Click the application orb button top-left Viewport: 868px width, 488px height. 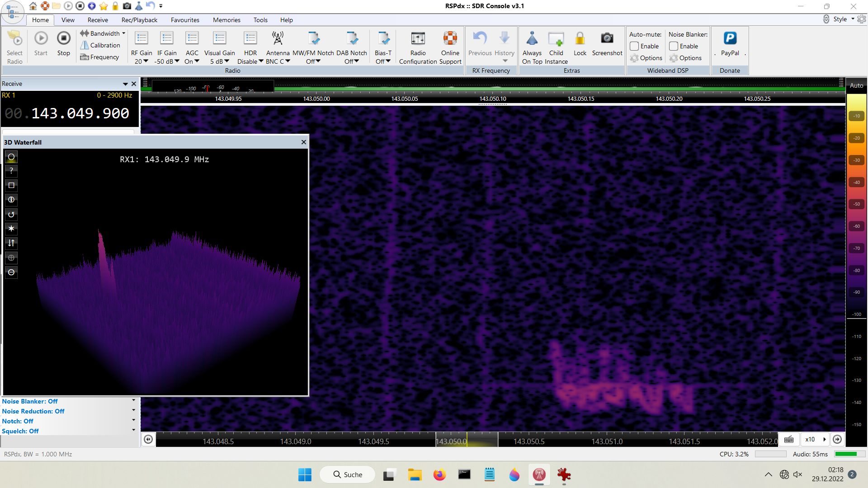(x=13, y=11)
